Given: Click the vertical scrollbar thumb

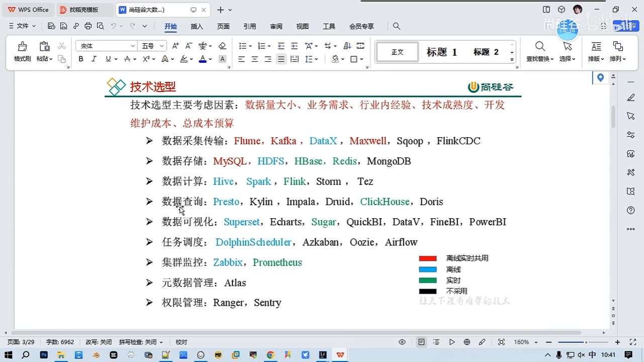Looking at the screenshot, I should (x=613, y=117).
